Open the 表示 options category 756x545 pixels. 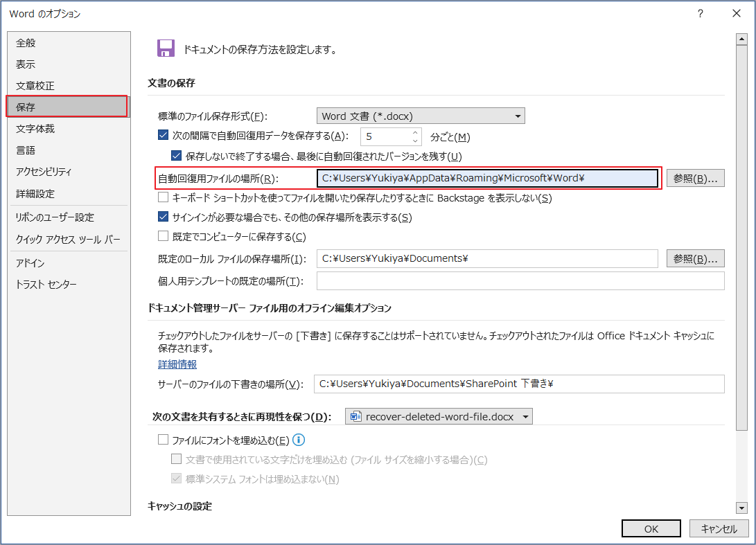[68, 64]
